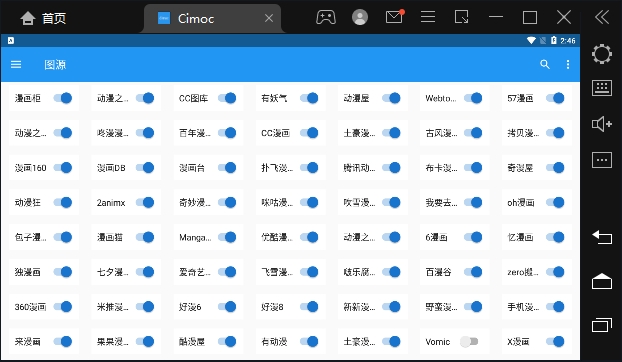Click the Android back arrow button
Image resolution: width=622 pixels, height=362 pixels.
(x=602, y=237)
